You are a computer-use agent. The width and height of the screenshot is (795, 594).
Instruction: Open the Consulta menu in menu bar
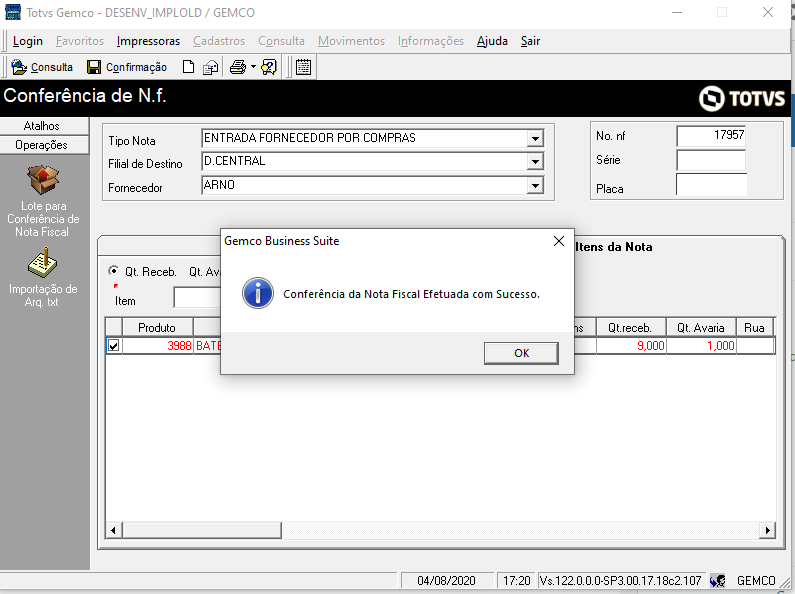point(281,41)
